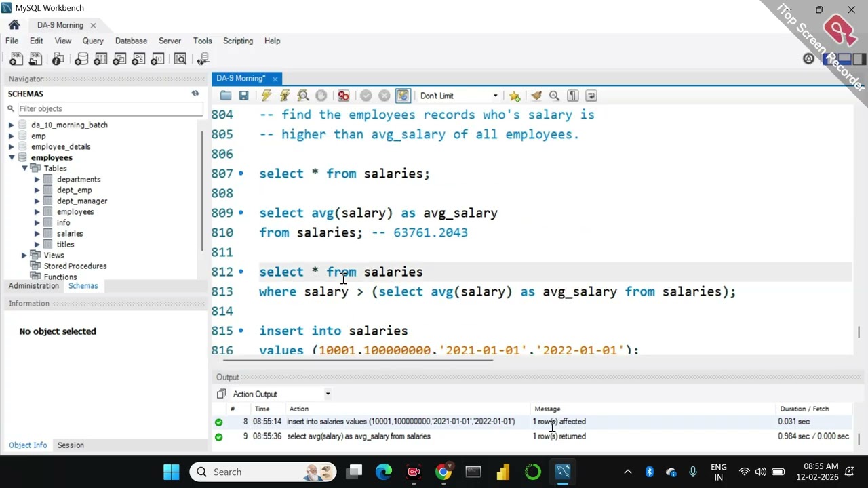Reconnect to DBMS toolbar icon
Screen dimensions: 868x488
pyautogui.click(x=202, y=59)
